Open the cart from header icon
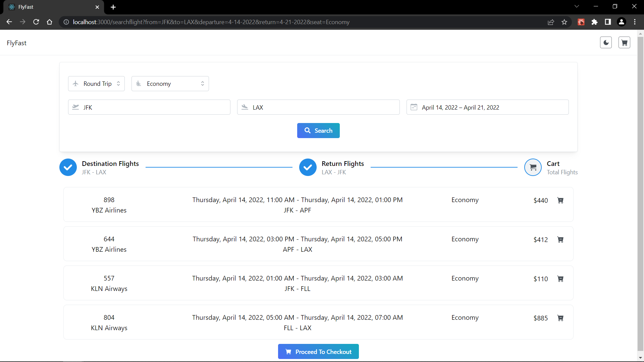The width and height of the screenshot is (644, 362). (624, 43)
